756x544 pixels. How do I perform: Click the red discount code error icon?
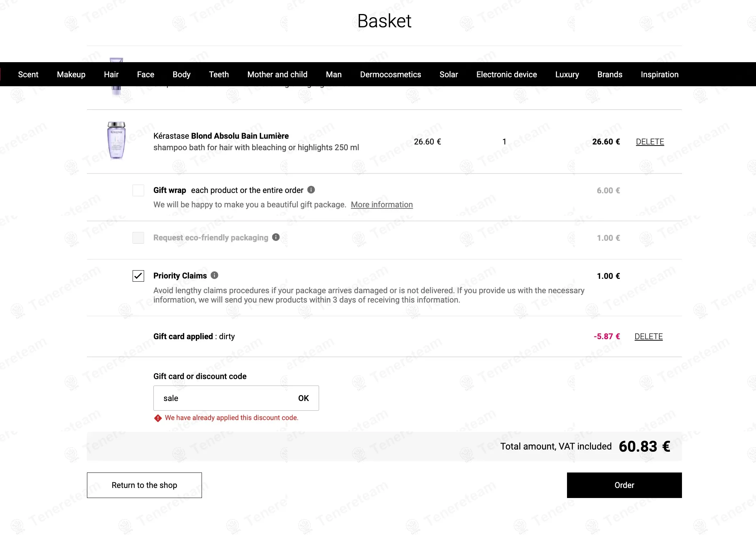[x=158, y=418]
